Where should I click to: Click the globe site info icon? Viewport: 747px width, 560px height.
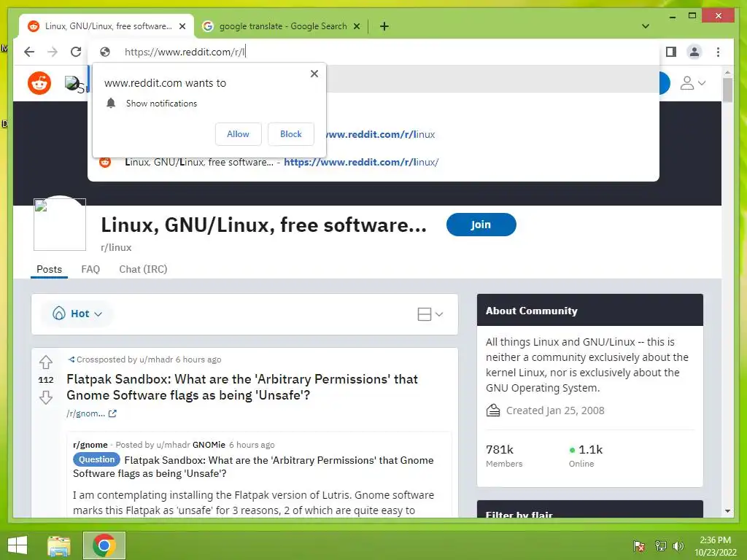[105, 52]
